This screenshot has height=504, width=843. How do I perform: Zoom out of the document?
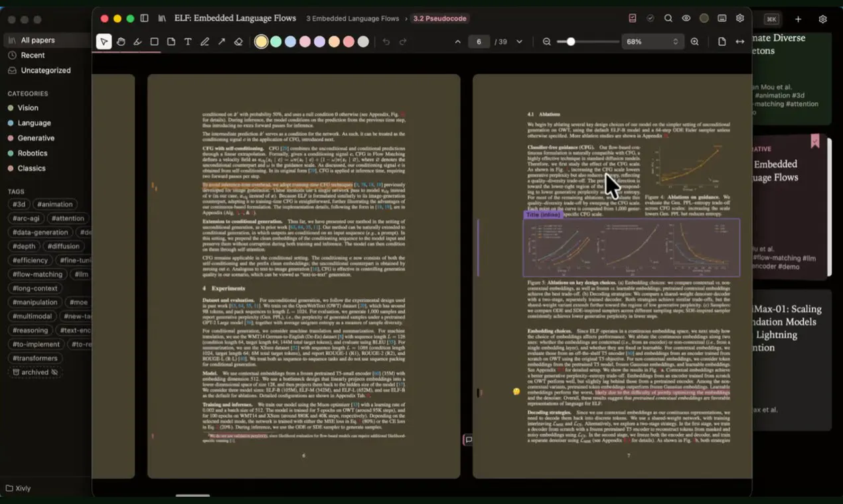[x=546, y=42]
